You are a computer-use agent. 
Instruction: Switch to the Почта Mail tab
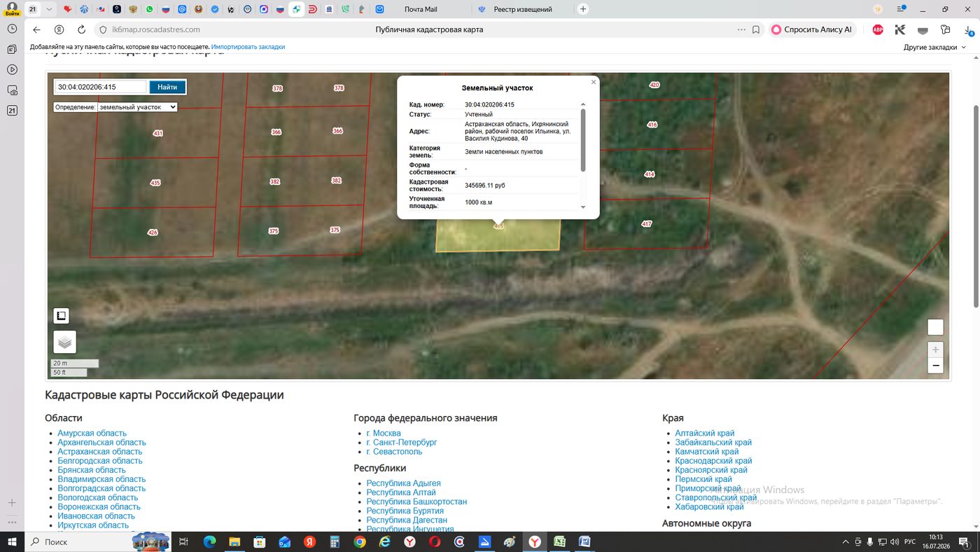point(420,9)
